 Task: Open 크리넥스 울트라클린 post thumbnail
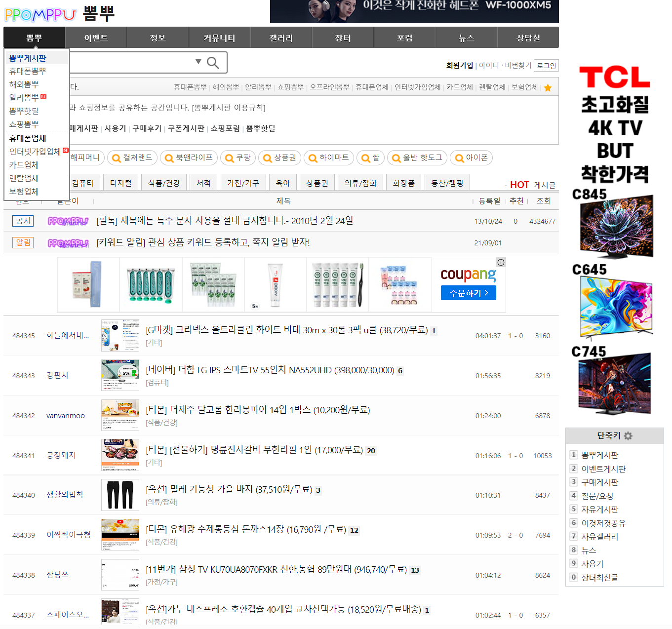[120, 335]
